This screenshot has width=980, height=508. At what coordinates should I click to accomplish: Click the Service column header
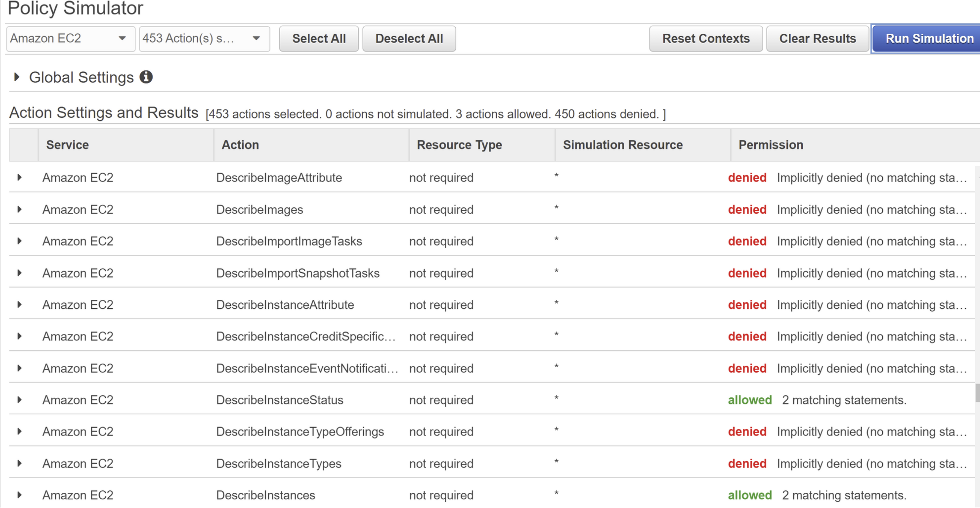[67, 145]
